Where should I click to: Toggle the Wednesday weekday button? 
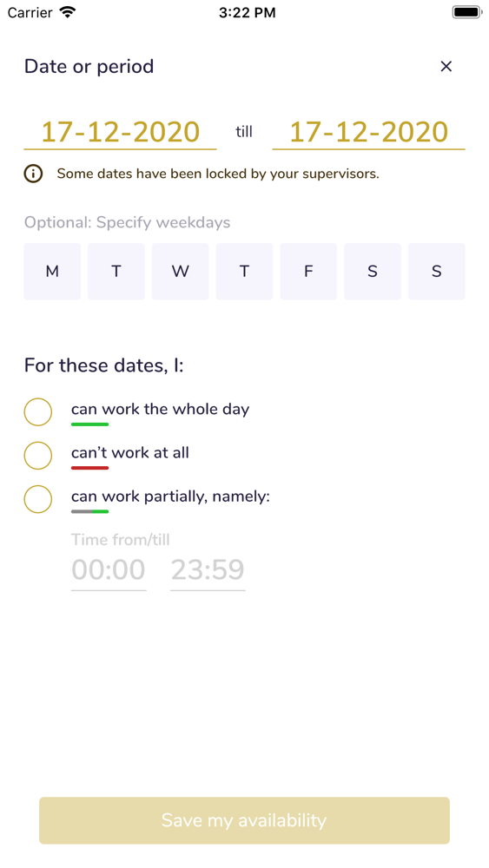pyautogui.click(x=181, y=271)
